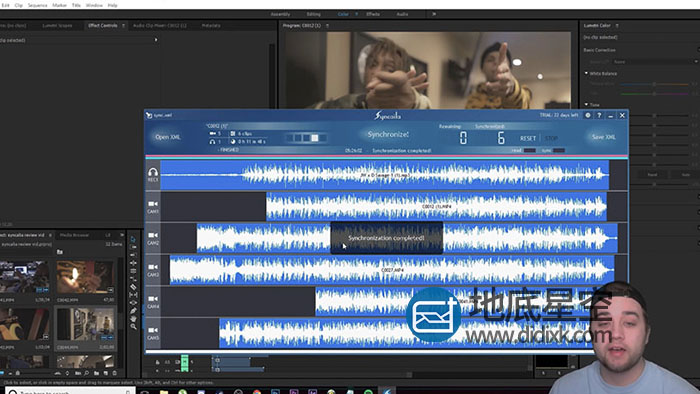Click the New Item icon
The width and height of the screenshot is (700, 394).
pos(106,373)
